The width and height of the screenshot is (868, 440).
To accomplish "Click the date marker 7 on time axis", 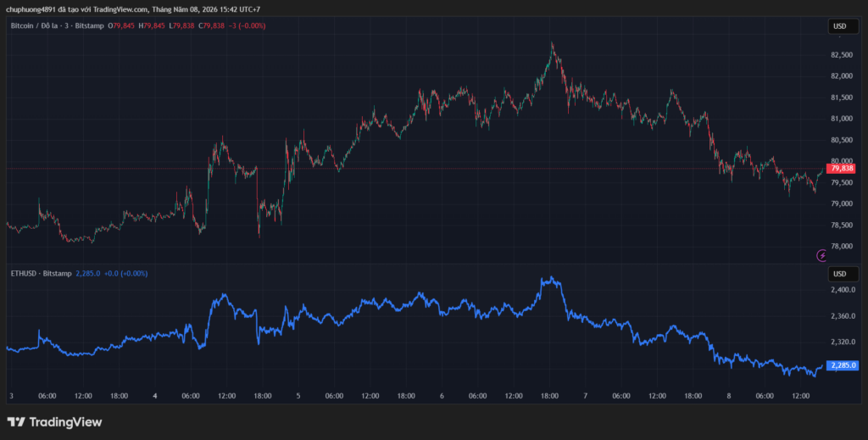I will (x=585, y=396).
